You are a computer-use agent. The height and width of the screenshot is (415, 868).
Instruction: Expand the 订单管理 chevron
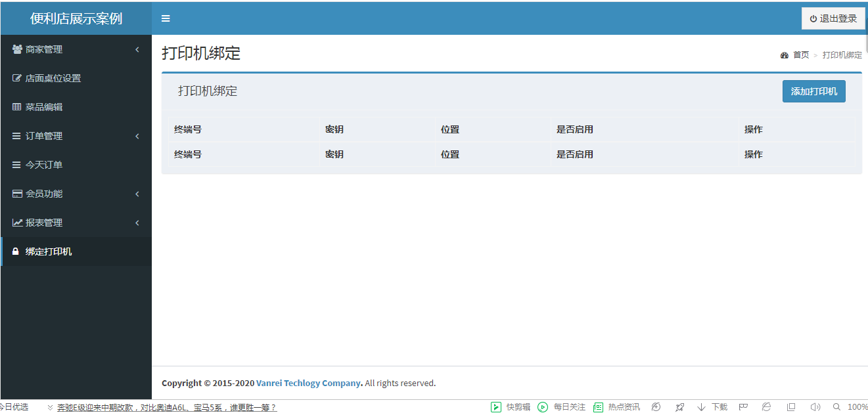pos(137,136)
